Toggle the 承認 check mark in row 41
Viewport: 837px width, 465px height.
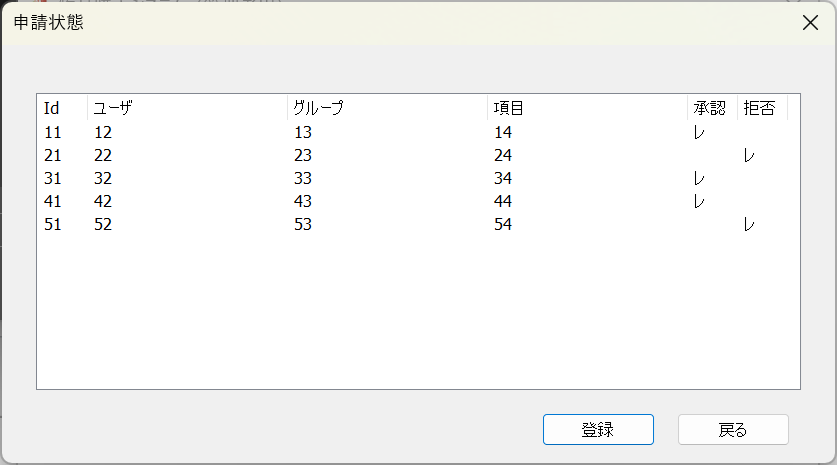click(x=700, y=202)
